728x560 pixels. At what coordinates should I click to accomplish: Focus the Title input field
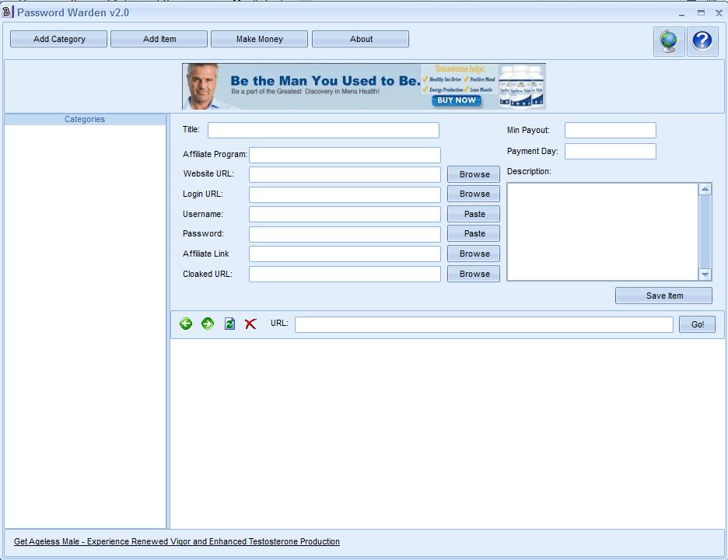pyautogui.click(x=323, y=131)
